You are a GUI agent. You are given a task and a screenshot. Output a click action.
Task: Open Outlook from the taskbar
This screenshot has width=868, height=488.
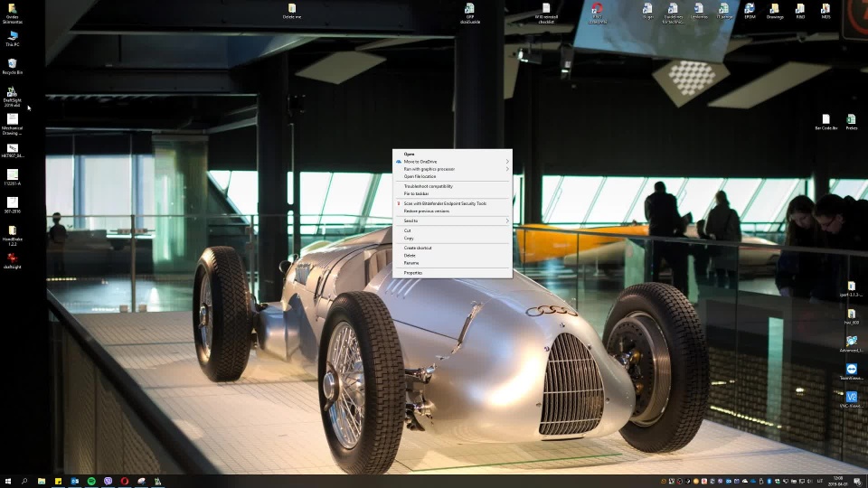75,481
